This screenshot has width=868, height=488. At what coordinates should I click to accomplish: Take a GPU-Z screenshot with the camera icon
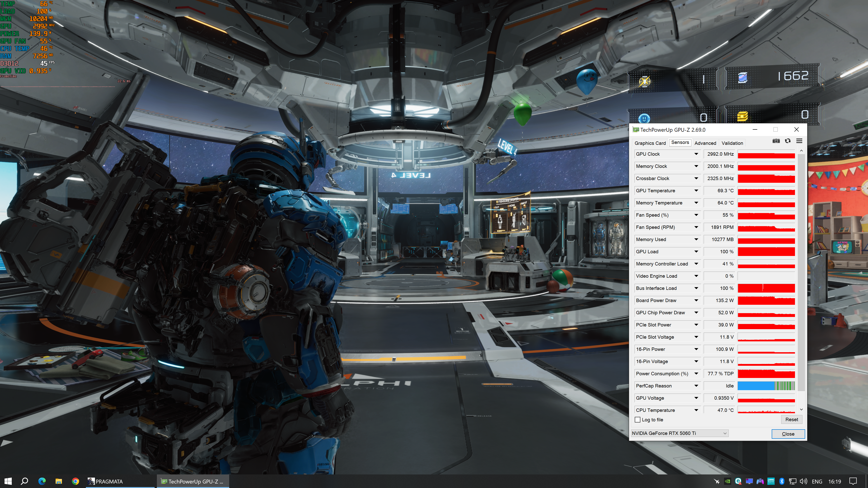pos(776,141)
